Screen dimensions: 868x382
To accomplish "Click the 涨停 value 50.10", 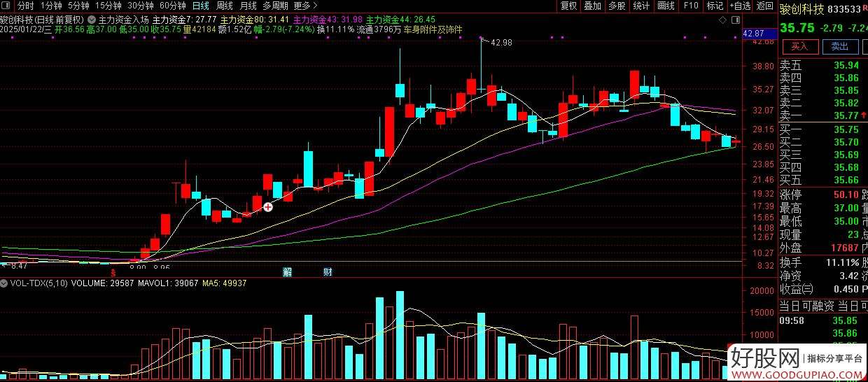I will [x=846, y=194].
